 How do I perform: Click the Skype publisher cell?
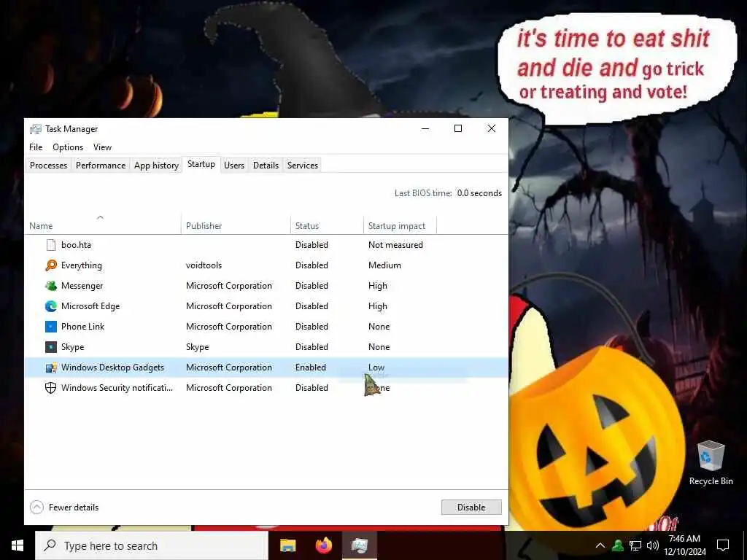point(197,347)
